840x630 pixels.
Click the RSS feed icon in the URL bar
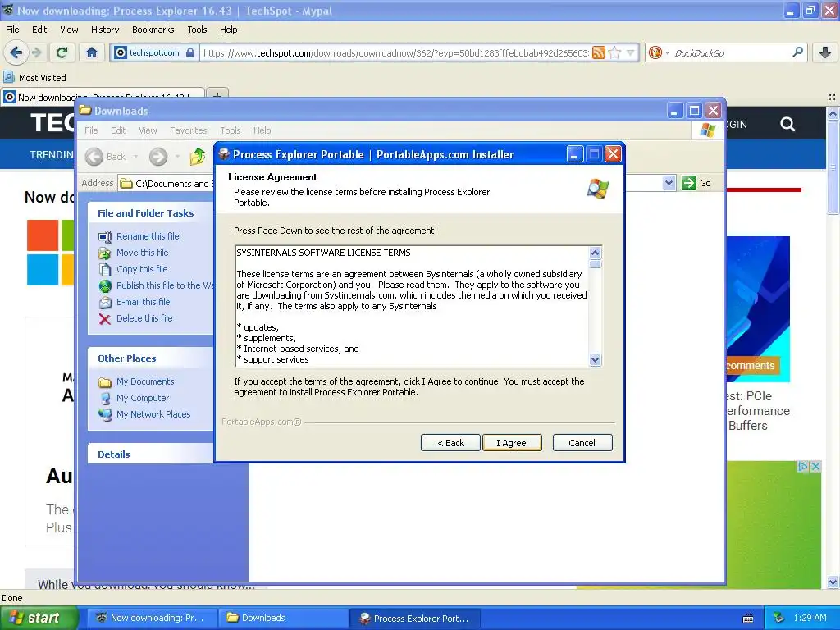click(x=599, y=52)
